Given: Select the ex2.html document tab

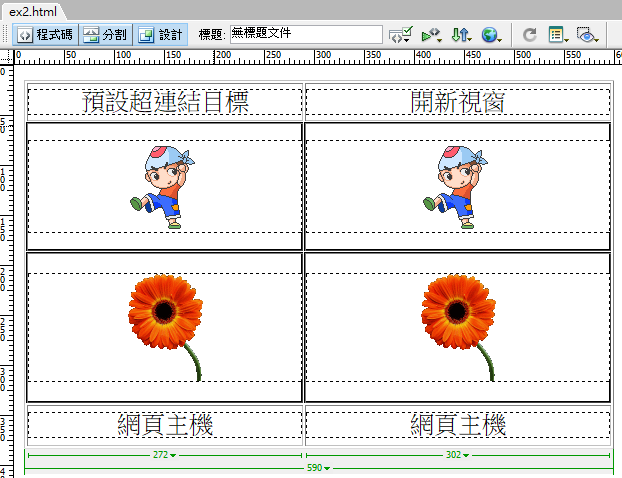Looking at the screenshot, I should click(x=33, y=12).
